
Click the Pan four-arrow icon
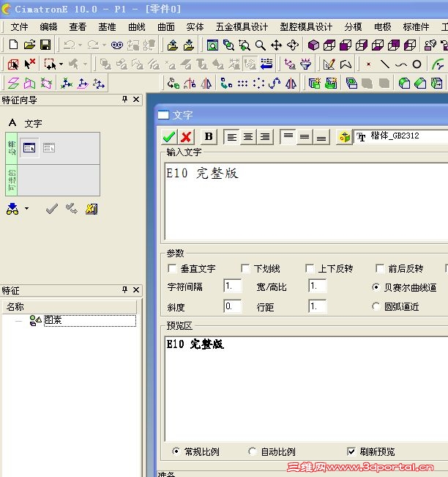(276, 45)
